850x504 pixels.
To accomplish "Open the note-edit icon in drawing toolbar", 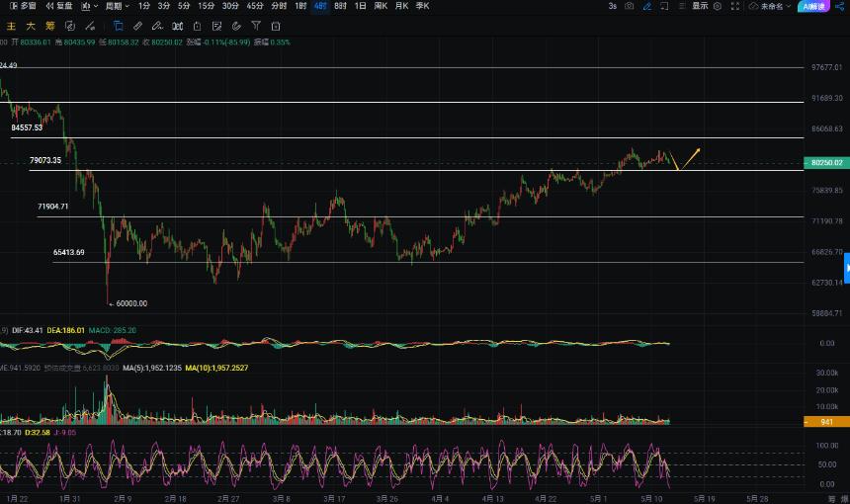I will click(x=216, y=26).
